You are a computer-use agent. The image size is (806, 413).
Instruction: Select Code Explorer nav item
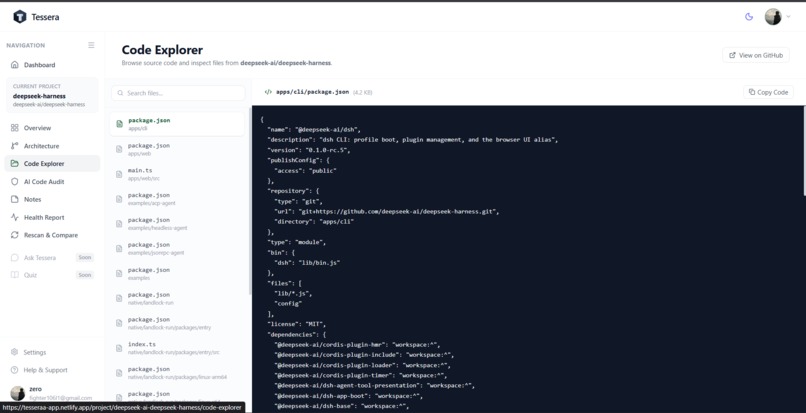click(52, 164)
